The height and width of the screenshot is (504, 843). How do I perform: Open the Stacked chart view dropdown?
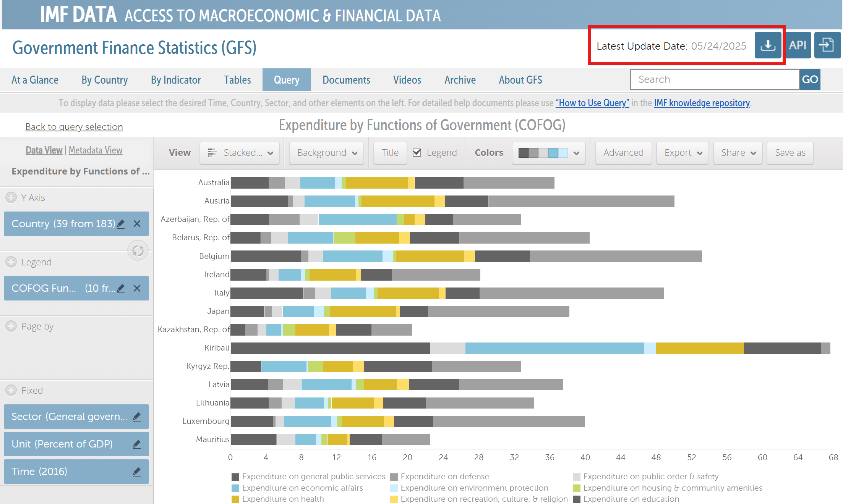tap(240, 153)
